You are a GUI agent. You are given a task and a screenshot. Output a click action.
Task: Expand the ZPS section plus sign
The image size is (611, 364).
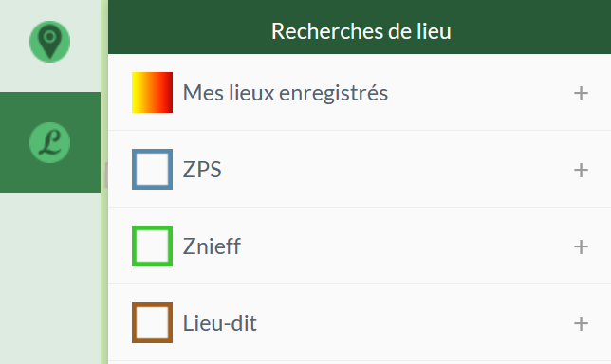click(x=581, y=170)
